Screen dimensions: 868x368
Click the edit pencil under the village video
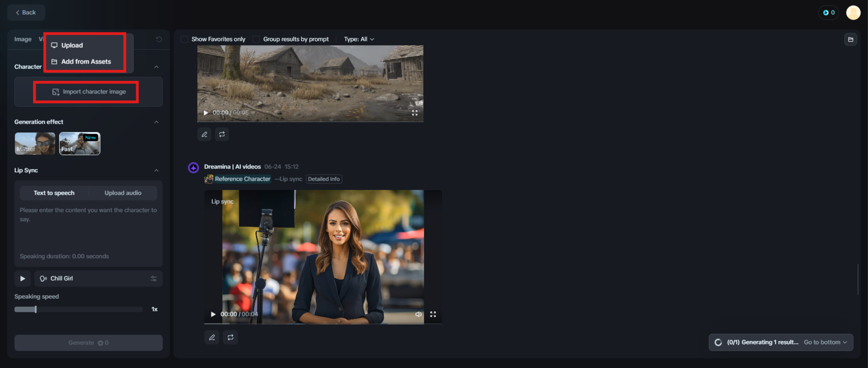(x=204, y=134)
